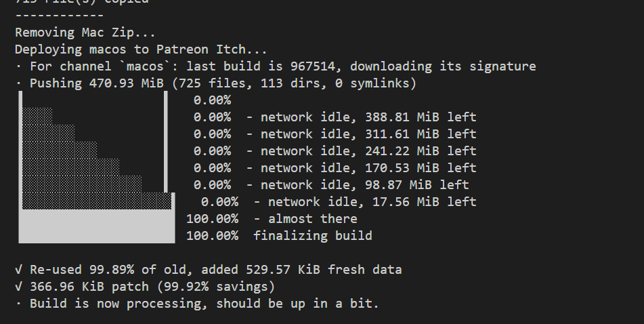
Task: Click the checkmark before '366.96 KiB patch'
Action: click(19, 287)
